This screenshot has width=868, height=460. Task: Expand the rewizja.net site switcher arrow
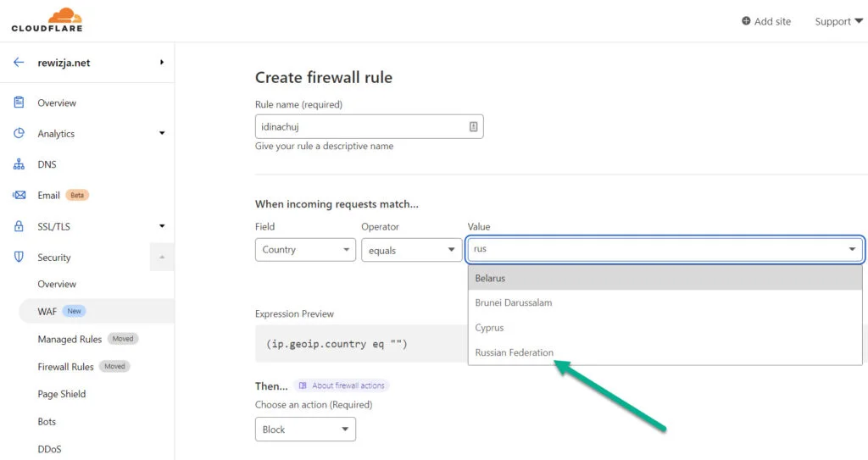pyautogui.click(x=162, y=63)
